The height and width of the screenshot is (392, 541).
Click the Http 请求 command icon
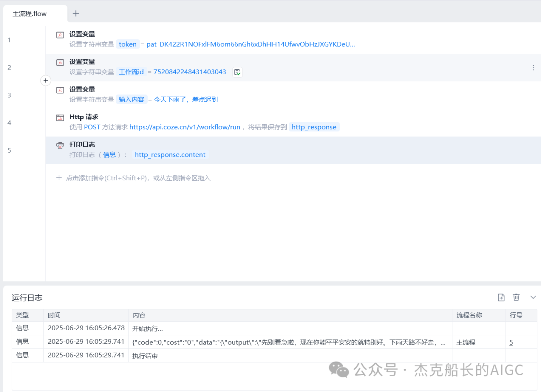click(60, 118)
